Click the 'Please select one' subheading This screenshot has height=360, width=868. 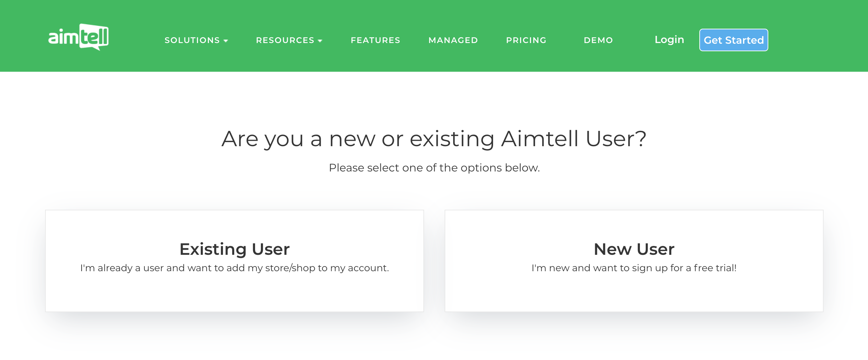tap(434, 168)
